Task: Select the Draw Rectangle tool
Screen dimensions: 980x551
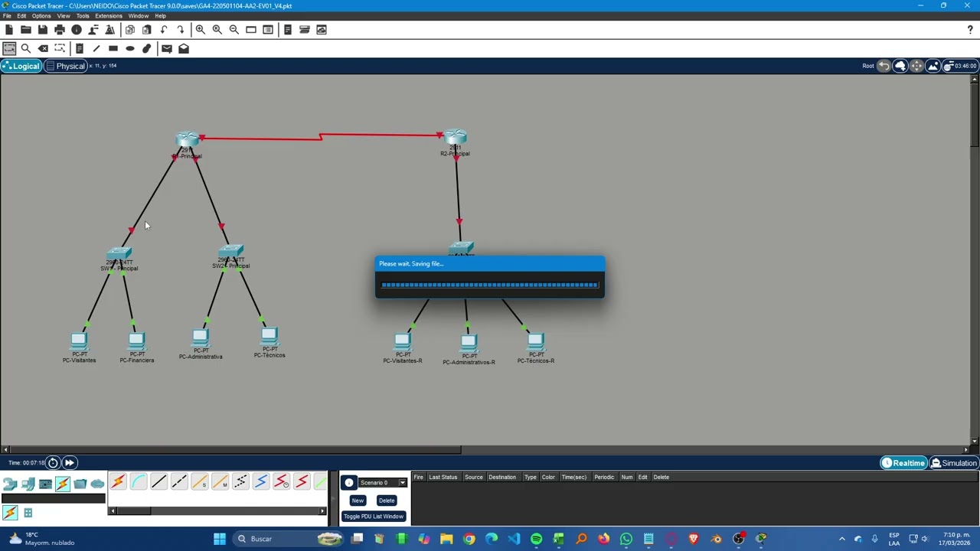Action: pyautogui.click(x=113, y=48)
